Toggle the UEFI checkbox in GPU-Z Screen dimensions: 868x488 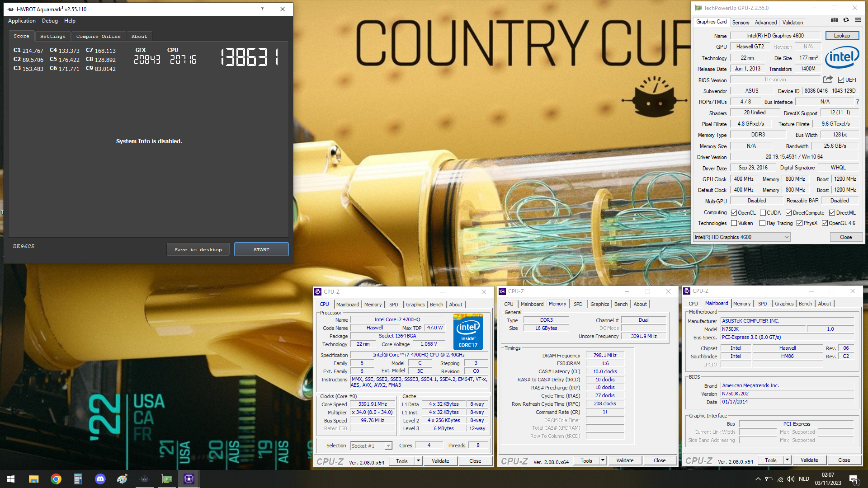point(841,80)
